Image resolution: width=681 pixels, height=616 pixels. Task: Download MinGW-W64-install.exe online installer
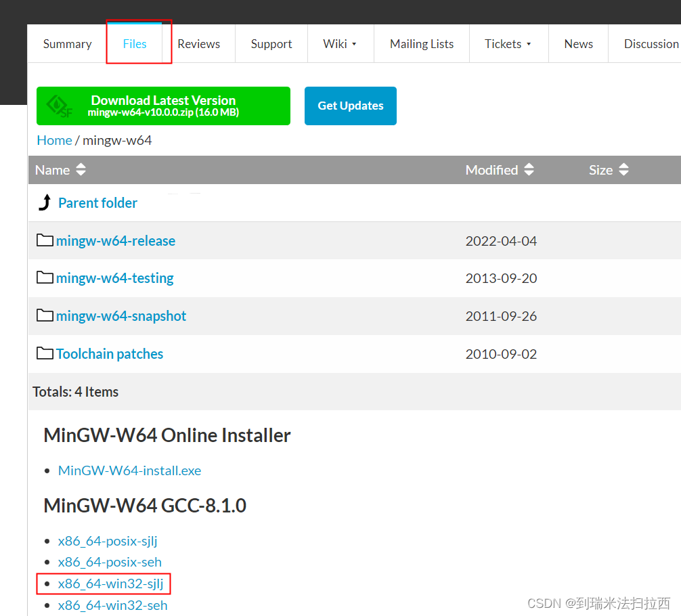[x=129, y=470]
